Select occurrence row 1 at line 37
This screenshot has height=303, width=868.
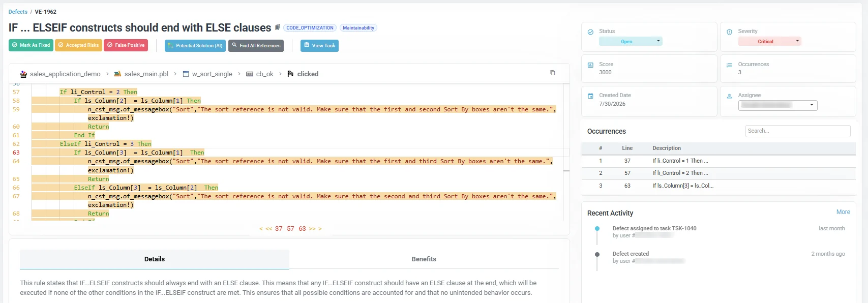tap(719, 161)
